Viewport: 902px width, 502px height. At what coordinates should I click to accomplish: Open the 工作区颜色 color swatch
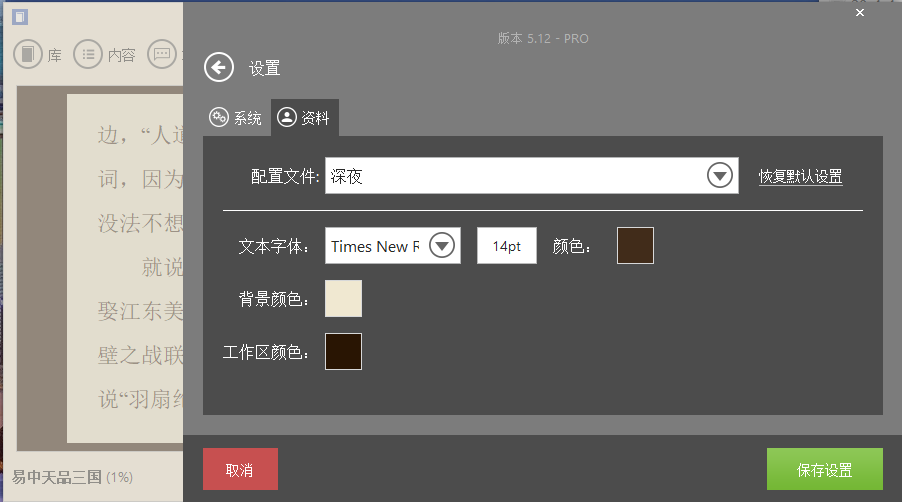coord(343,351)
